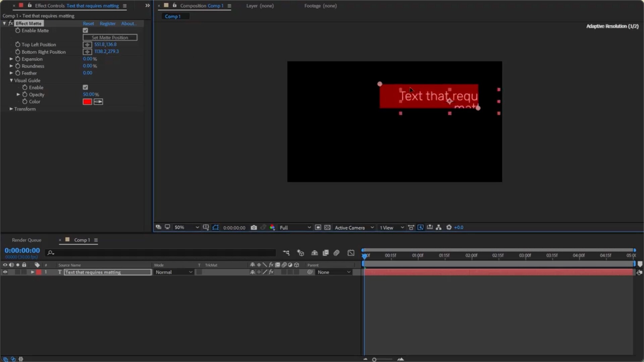Image resolution: width=644 pixels, height=362 pixels.
Task: Click the reset exposure icon
Action: 449,228
